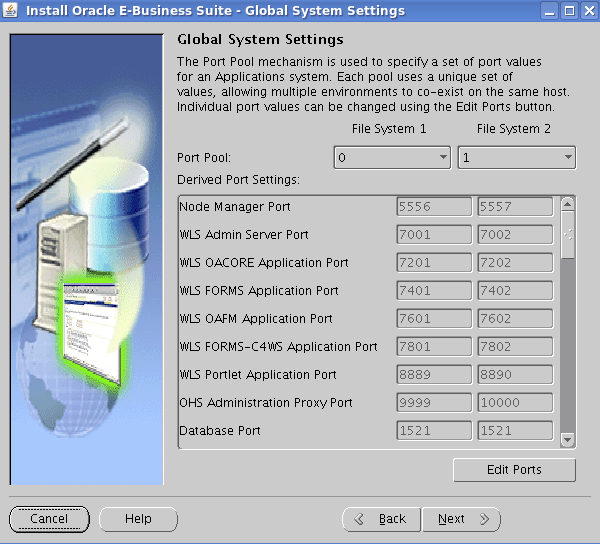Click the OHS Administration Proxy Port label
The height and width of the screenshot is (544, 600).
coord(266,403)
